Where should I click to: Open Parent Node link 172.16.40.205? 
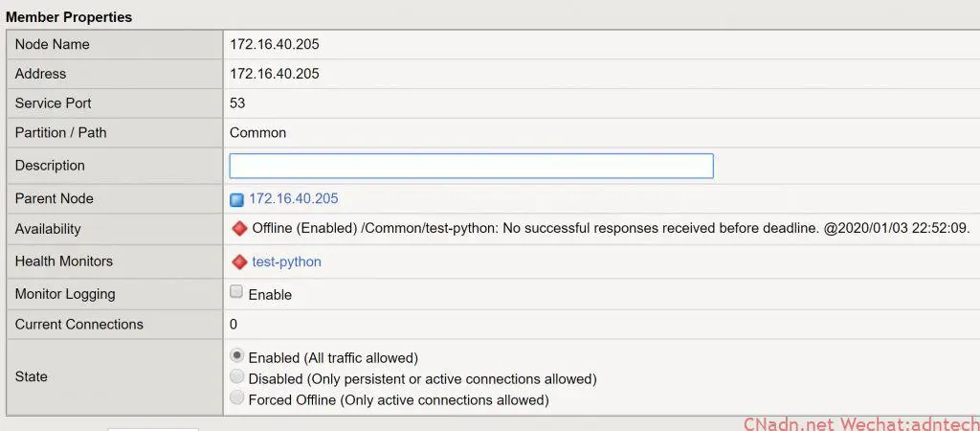pos(293,199)
